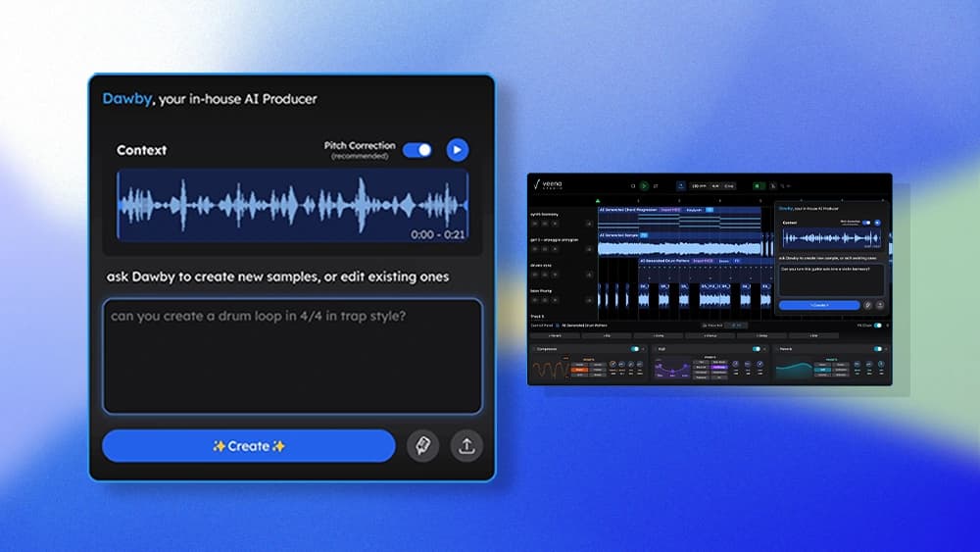Click the right-side button on synth harmony track row

(x=589, y=224)
